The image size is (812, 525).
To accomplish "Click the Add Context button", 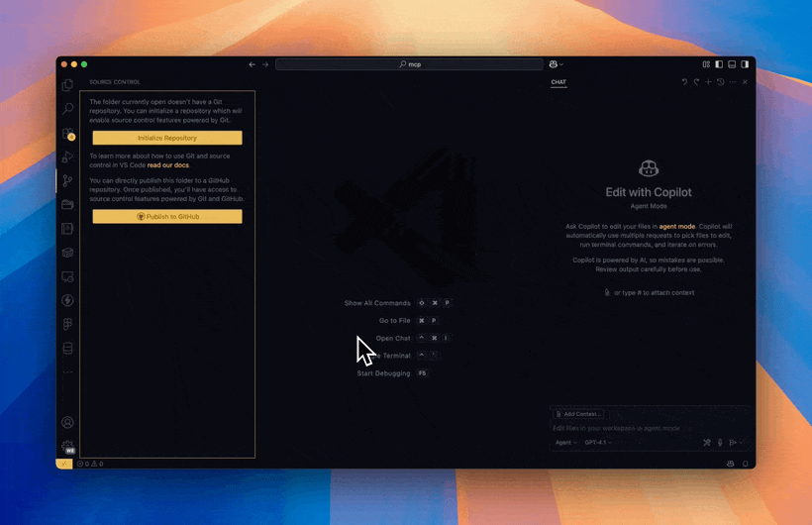I will click(x=578, y=414).
